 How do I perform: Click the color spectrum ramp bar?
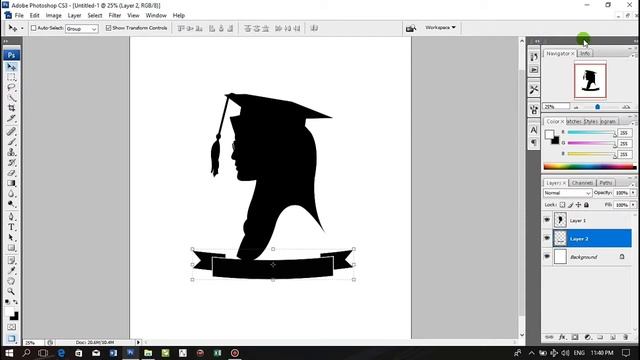click(x=590, y=167)
